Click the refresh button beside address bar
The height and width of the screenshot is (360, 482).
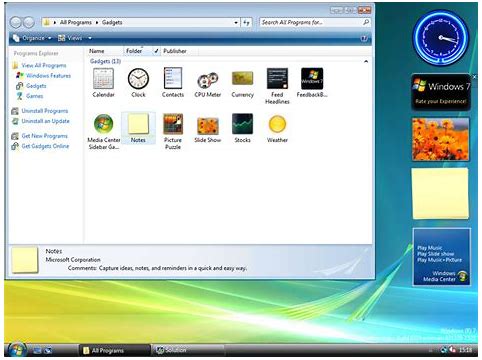click(246, 22)
